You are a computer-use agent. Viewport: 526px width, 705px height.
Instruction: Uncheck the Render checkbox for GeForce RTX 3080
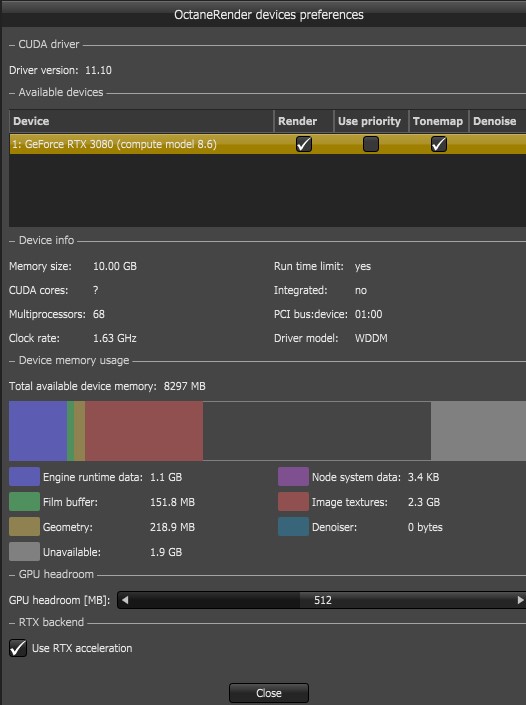[304, 144]
